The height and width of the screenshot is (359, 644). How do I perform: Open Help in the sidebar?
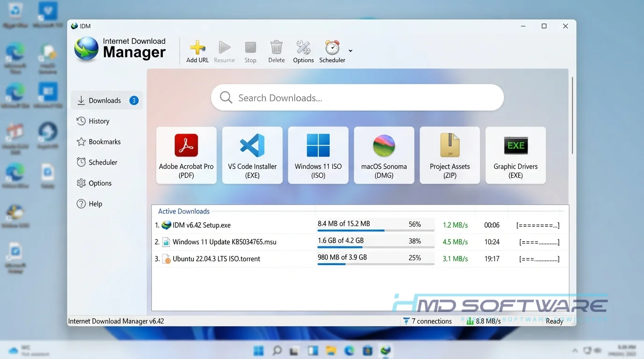(89, 204)
